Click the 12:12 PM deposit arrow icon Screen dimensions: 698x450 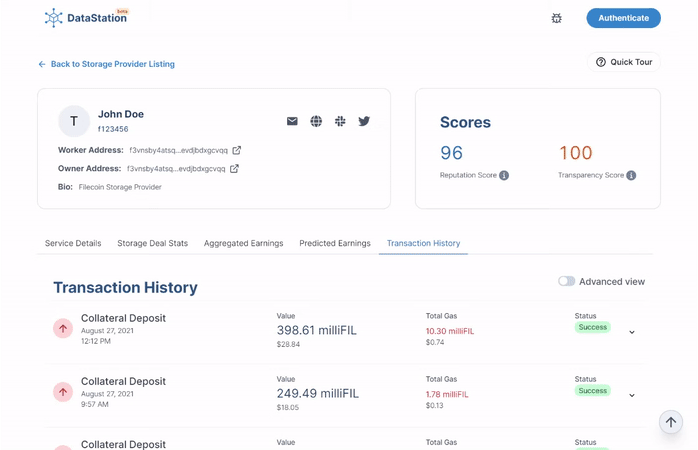coord(63,328)
